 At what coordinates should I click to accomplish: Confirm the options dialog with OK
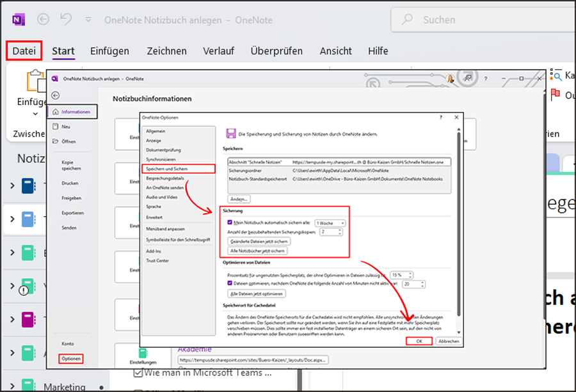pos(419,341)
